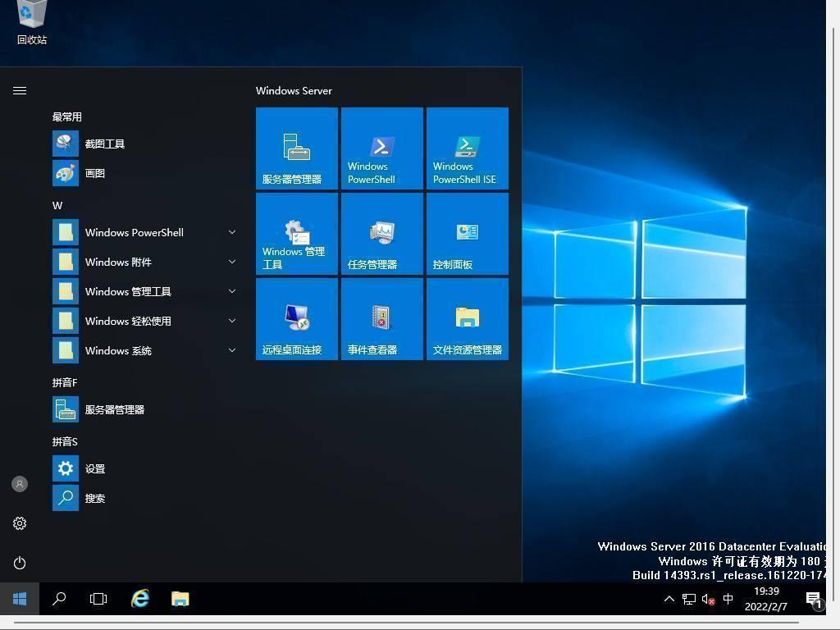Click the Windows Start button
The width and height of the screenshot is (840, 630).
(x=20, y=599)
